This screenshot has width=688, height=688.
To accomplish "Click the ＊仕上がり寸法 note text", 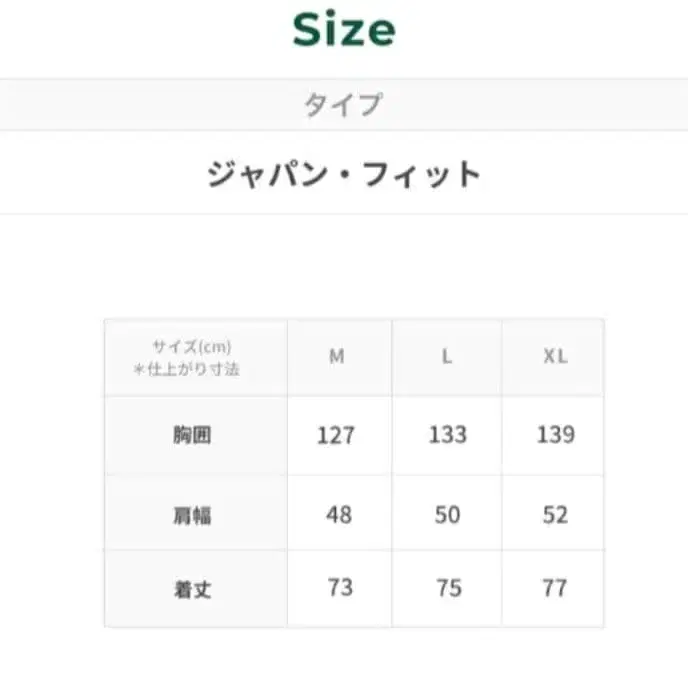I will tap(186, 369).
